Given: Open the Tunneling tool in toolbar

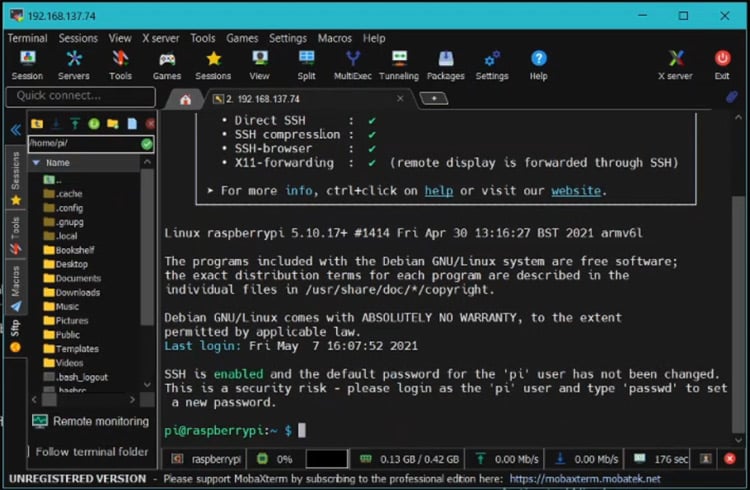Looking at the screenshot, I should (398, 64).
